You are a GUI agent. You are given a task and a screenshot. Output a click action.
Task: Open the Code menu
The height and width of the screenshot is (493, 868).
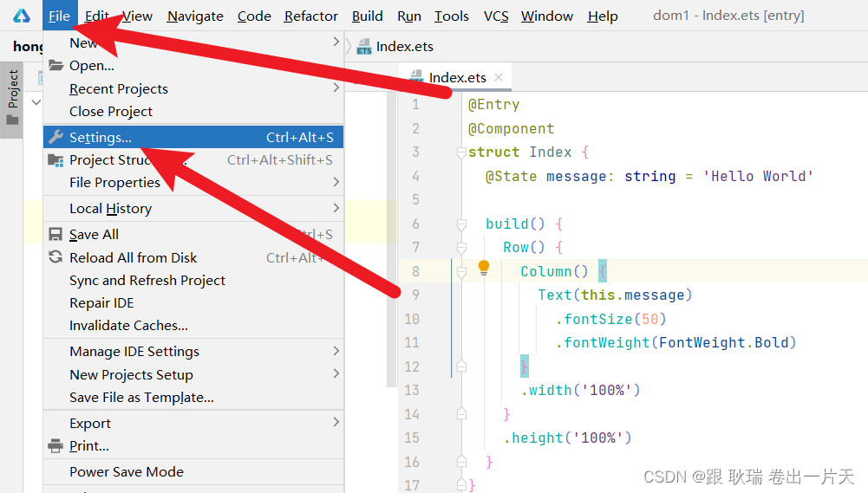254,16
